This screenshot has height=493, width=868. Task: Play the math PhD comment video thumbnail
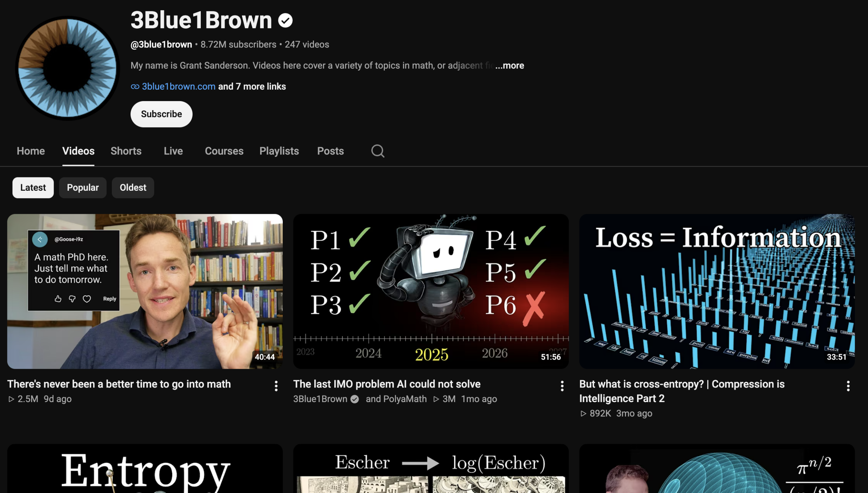click(145, 291)
